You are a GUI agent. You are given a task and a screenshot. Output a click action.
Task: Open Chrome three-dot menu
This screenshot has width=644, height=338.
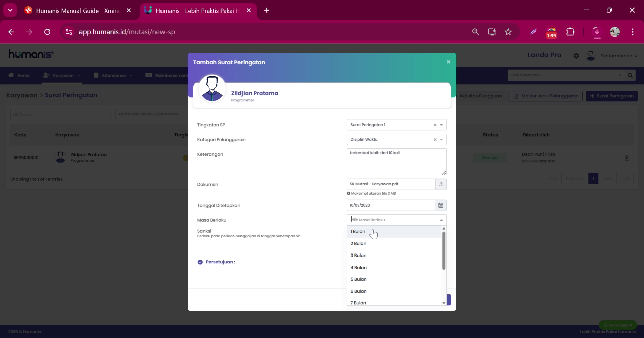[x=632, y=32]
